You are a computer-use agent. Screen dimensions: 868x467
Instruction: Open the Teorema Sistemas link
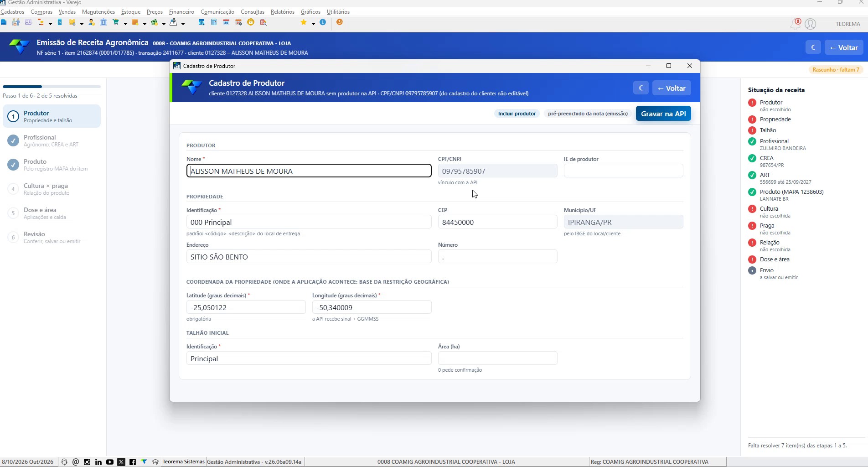(x=183, y=462)
